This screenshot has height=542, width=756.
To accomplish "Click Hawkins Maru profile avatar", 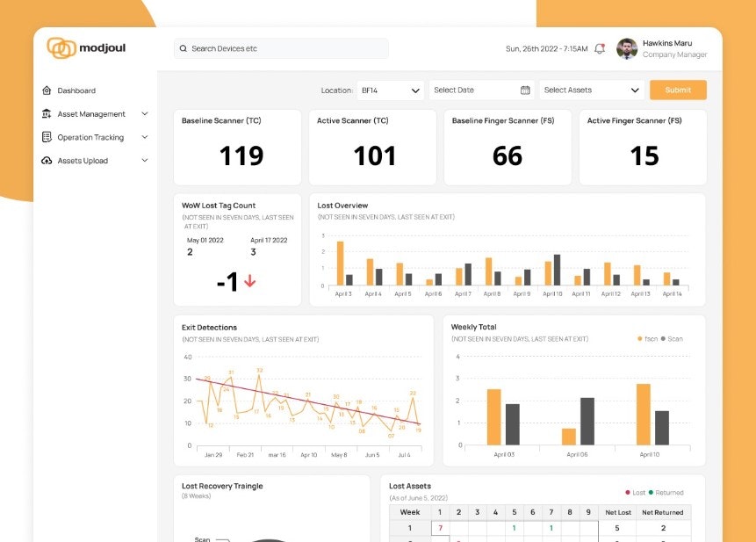I will [x=627, y=48].
